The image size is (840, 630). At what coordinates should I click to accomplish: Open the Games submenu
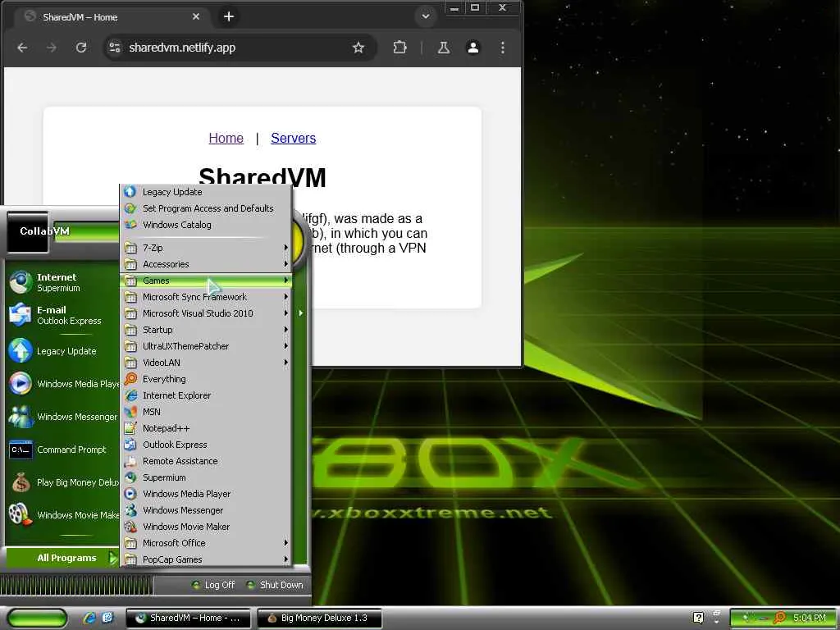pos(206,281)
